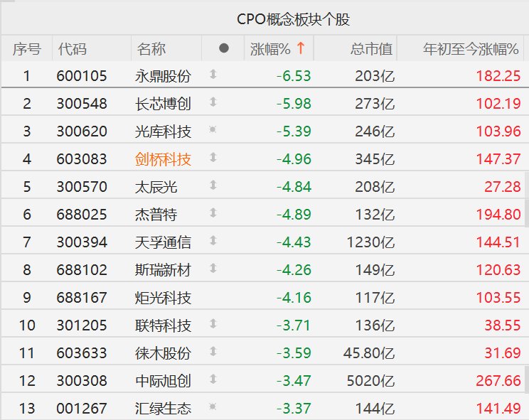
Task: Click the 名称 column header
Action: click(x=151, y=49)
